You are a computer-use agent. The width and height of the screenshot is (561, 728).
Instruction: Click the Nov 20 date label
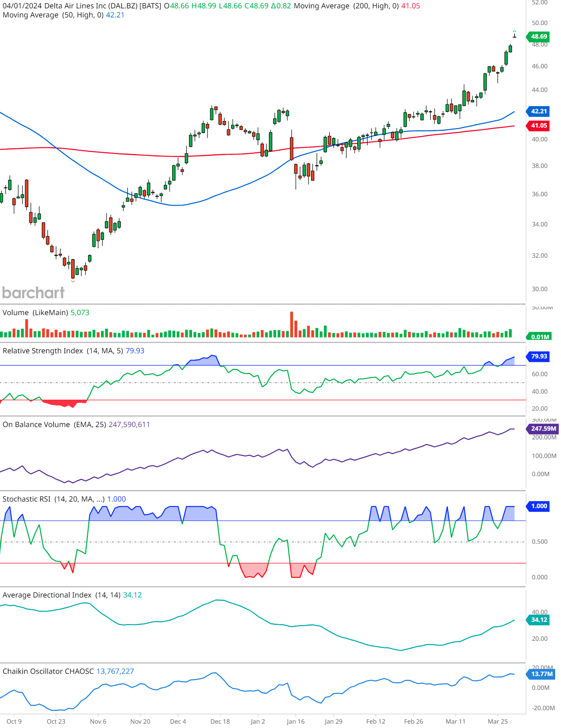click(140, 721)
